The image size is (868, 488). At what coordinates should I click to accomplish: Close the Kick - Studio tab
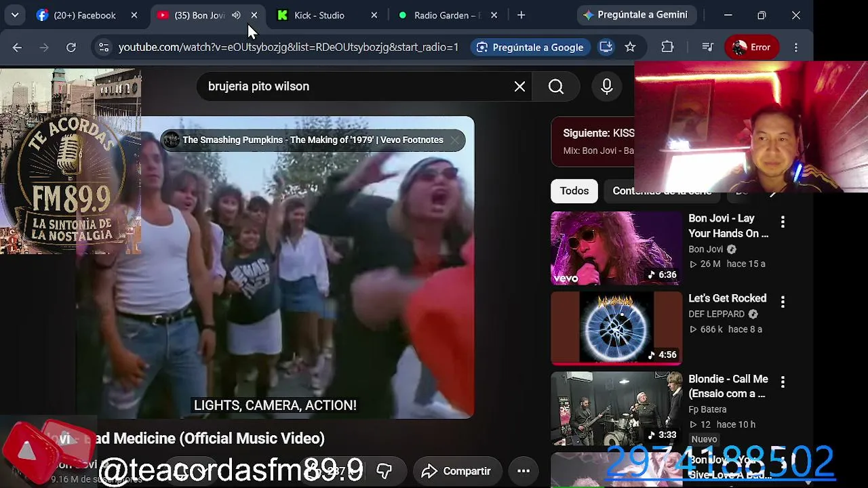[374, 15]
